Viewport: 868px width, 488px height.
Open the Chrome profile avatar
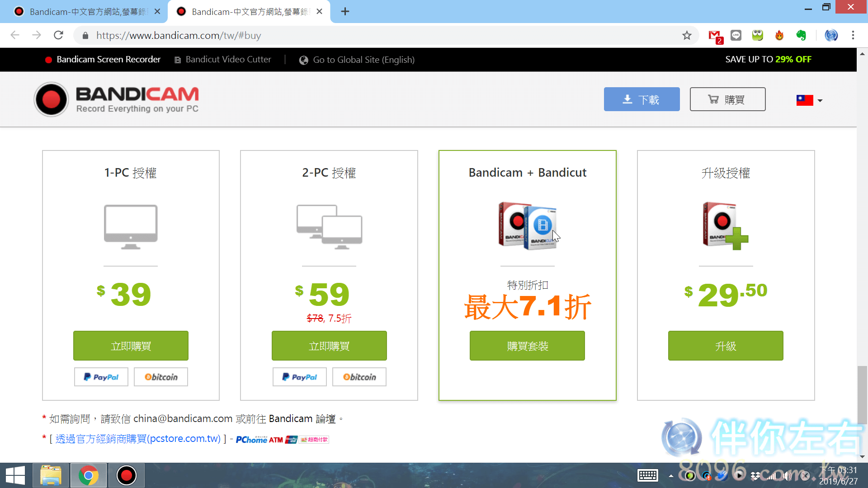pos(831,35)
